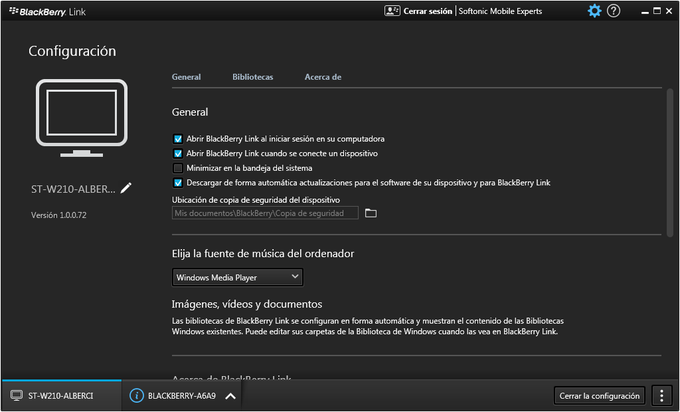Switch to the Bibliotecas tab
Viewport: 680px width, 412px height.
coord(253,77)
